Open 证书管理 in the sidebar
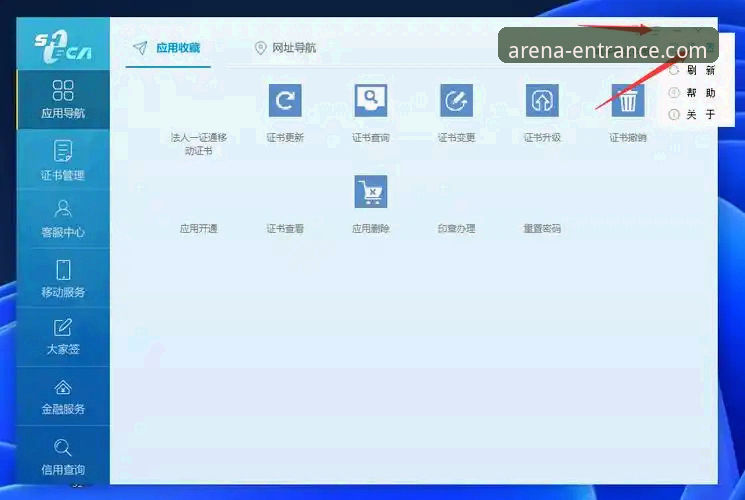This screenshot has height=500, width=745. 63,161
